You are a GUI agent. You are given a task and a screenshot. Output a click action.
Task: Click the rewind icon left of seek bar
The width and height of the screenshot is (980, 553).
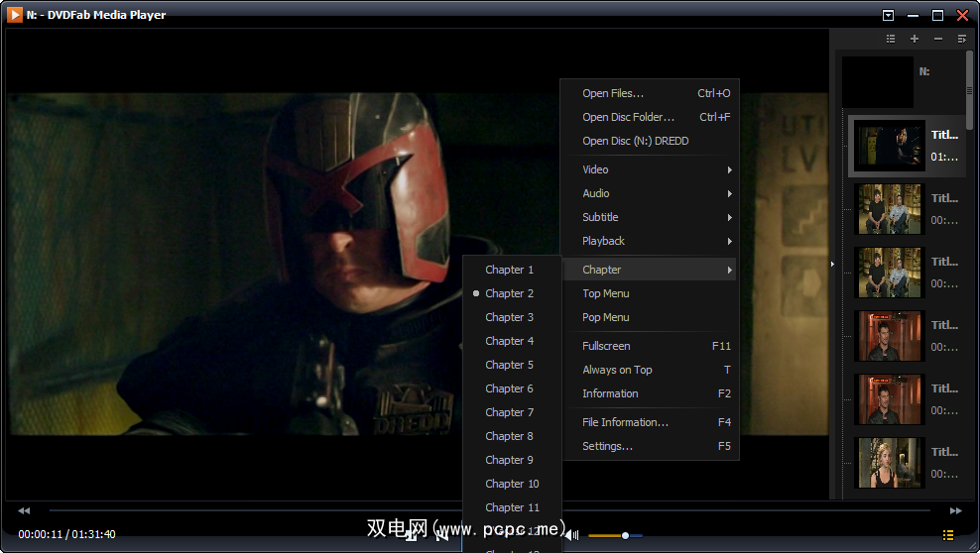coord(24,510)
